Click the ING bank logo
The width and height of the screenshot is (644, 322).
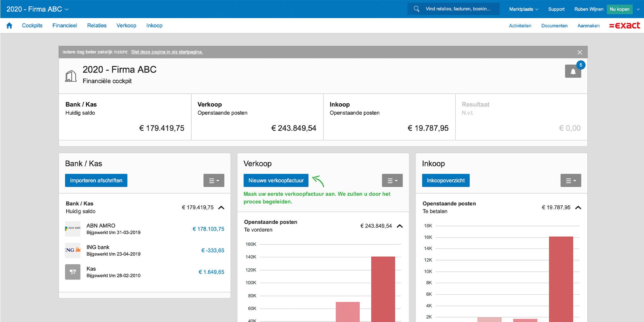[73, 250]
